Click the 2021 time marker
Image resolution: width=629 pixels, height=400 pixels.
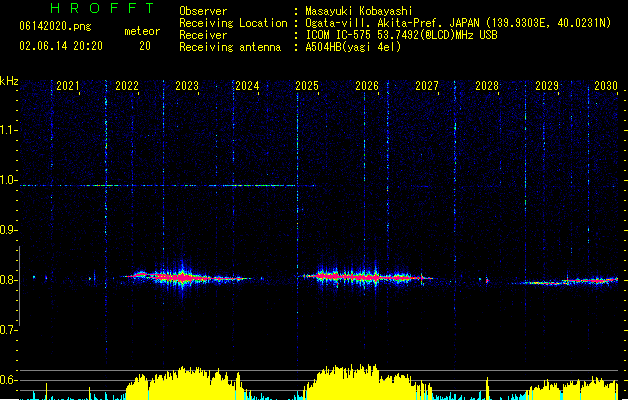tap(68, 86)
